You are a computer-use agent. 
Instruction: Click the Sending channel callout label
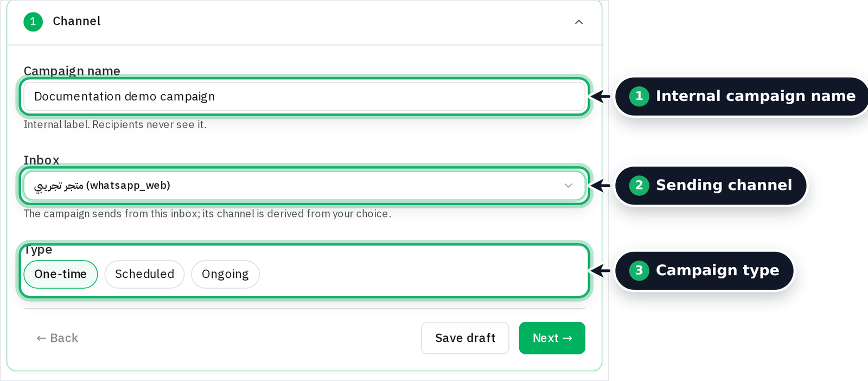click(x=724, y=185)
